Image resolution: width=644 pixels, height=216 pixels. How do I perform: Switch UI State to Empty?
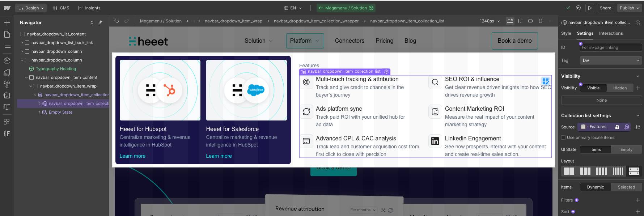[626, 149]
